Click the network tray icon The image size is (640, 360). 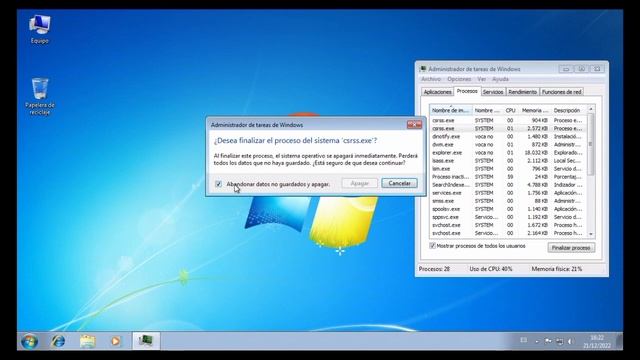click(x=560, y=341)
